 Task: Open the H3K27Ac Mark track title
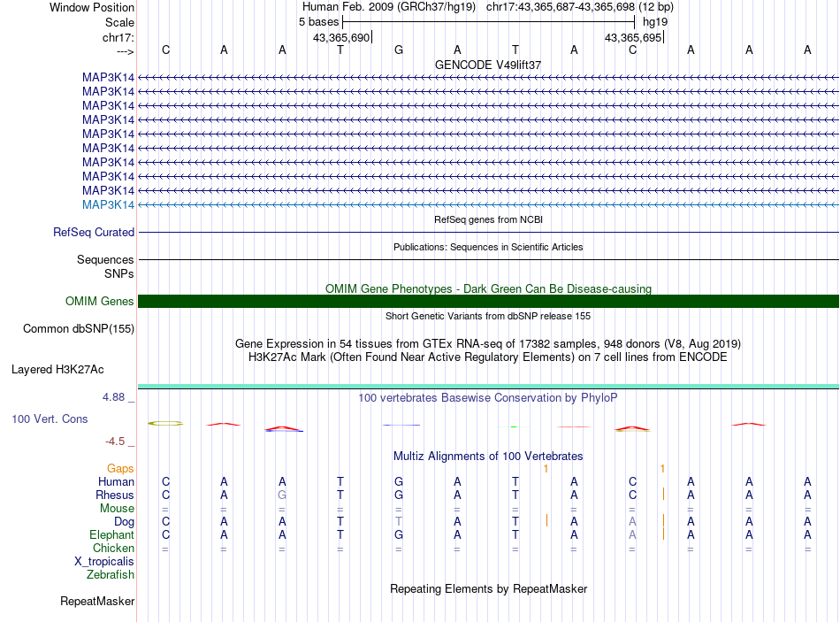click(488, 357)
